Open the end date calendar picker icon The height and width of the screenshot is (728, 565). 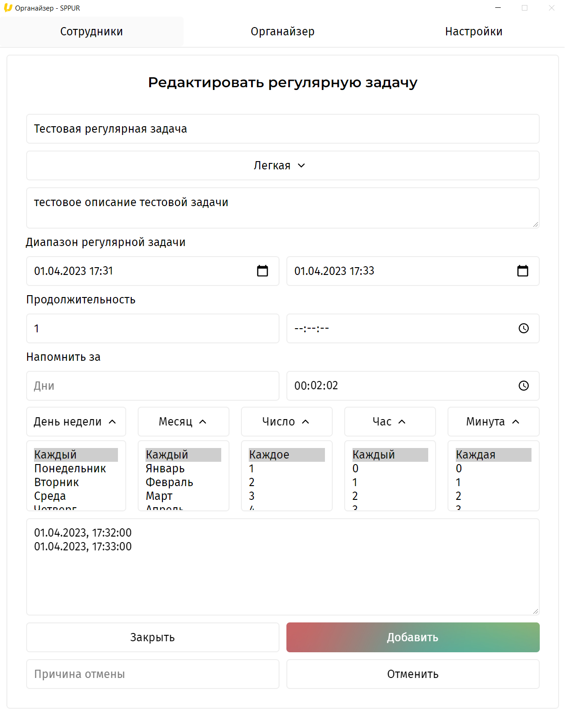pos(523,271)
